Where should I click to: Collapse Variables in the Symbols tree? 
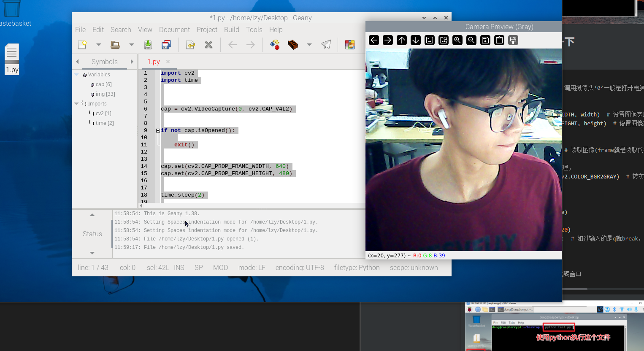[77, 74]
